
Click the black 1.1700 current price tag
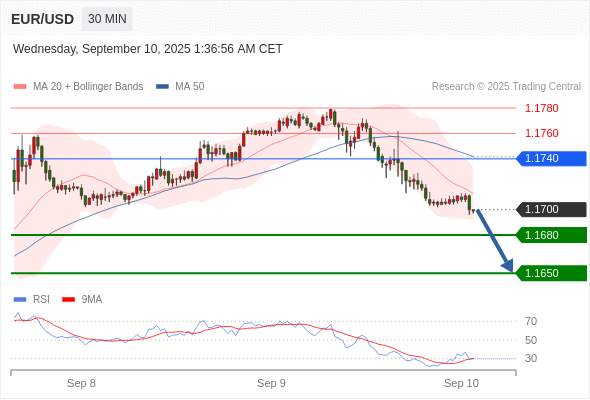551,209
